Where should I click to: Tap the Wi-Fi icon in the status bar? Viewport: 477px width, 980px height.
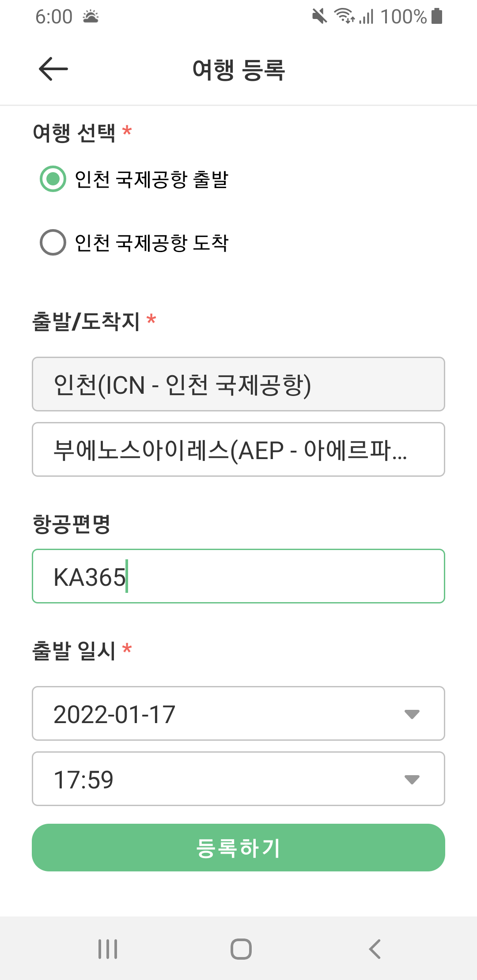coord(344,16)
